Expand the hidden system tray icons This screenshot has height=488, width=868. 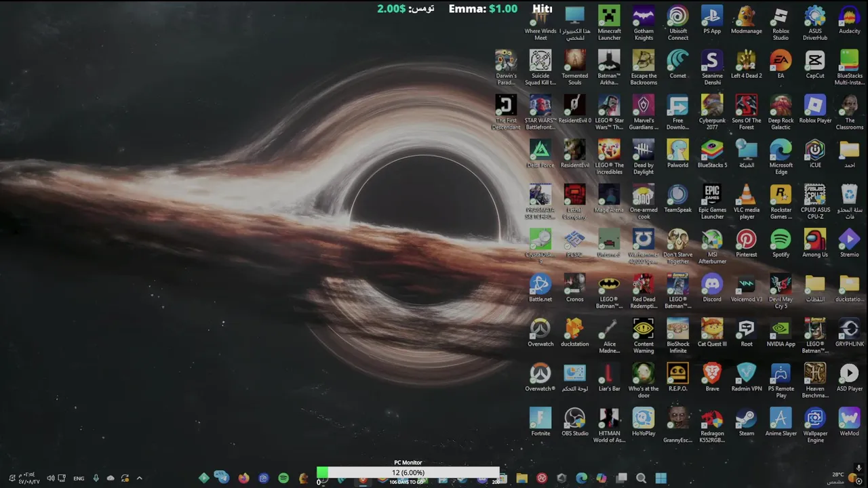[x=140, y=478]
